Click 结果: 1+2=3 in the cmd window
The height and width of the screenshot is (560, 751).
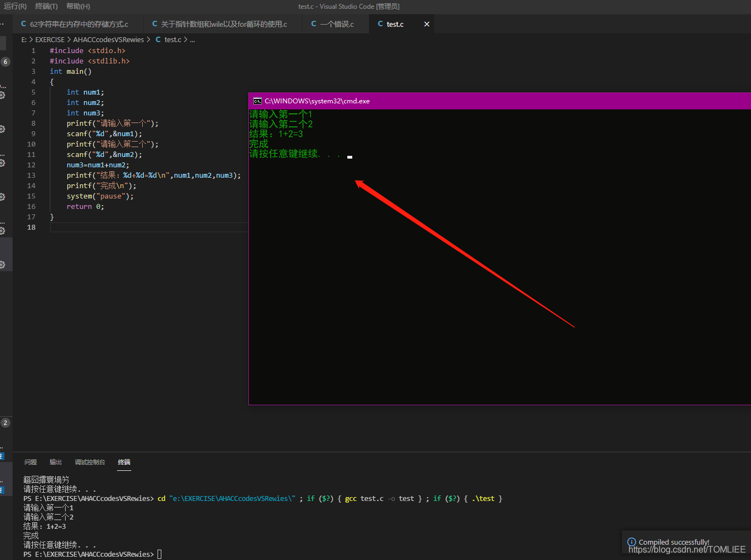[x=276, y=134]
